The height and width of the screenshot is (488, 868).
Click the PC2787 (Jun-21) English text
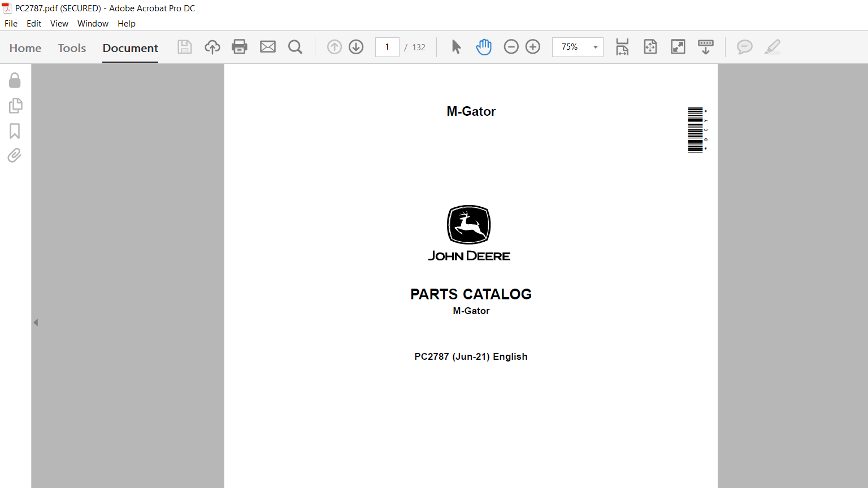click(x=471, y=356)
